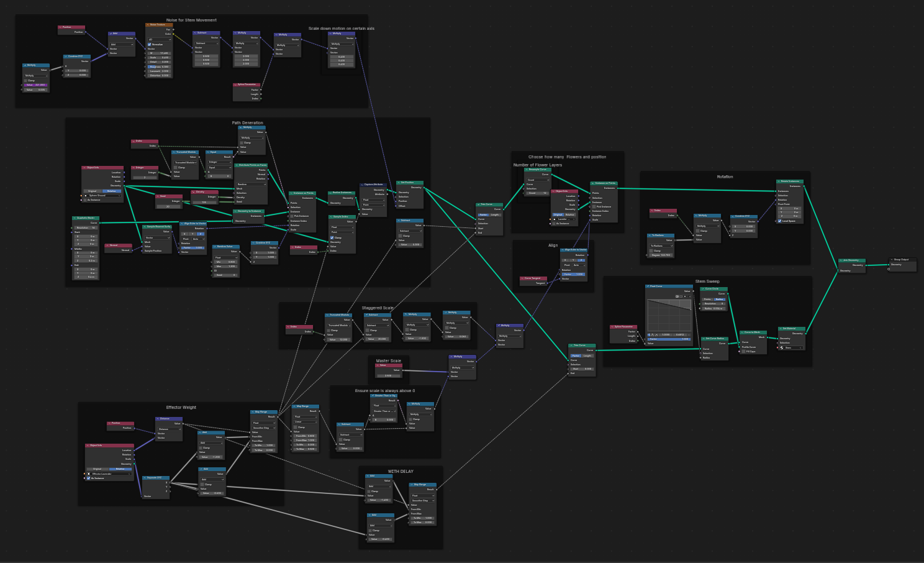Collapse the Random Value node header arrow
This screenshot has width=924, height=563.
215,247
